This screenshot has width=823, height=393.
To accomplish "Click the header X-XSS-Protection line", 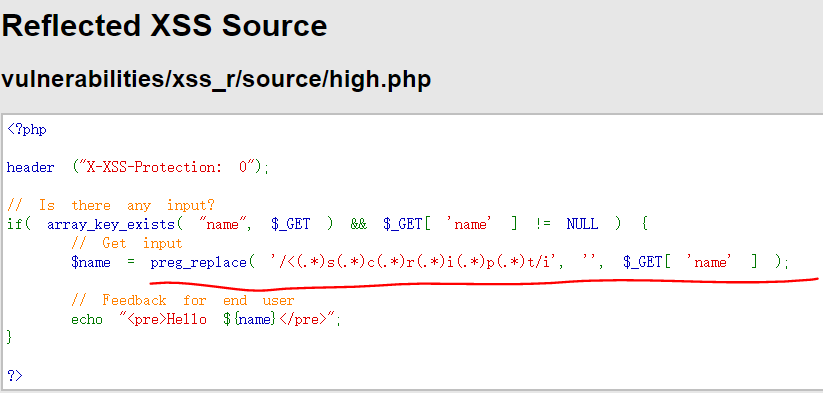I will point(138,168).
